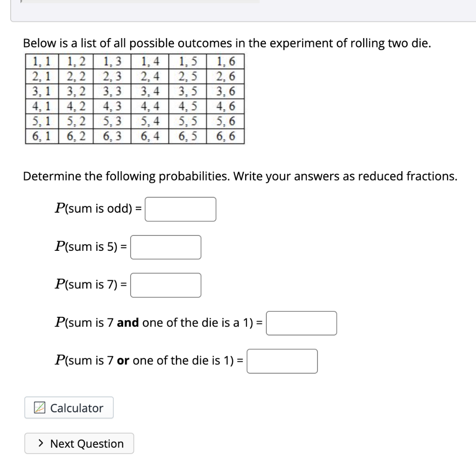Click the P(sum is 7) answer box
Image resolution: width=476 pixels, height=463 pixels.
(166, 285)
